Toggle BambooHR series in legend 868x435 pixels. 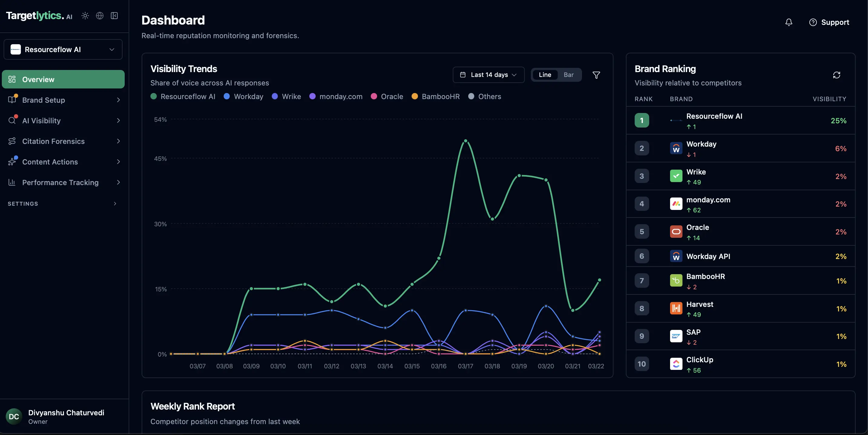pos(436,96)
